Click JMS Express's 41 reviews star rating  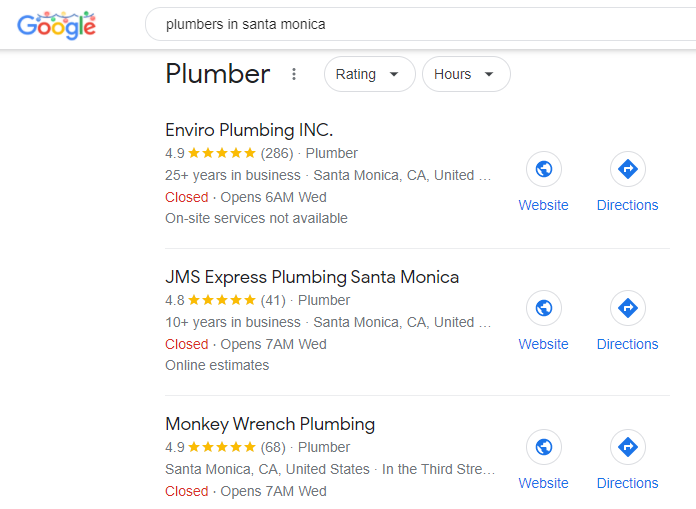225,300
